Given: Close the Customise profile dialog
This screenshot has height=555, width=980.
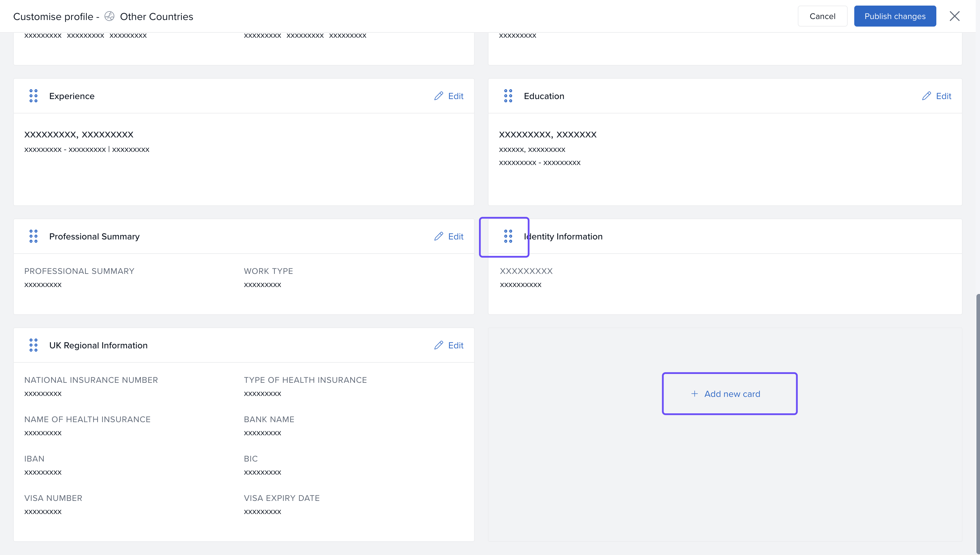Looking at the screenshot, I should coord(954,16).
